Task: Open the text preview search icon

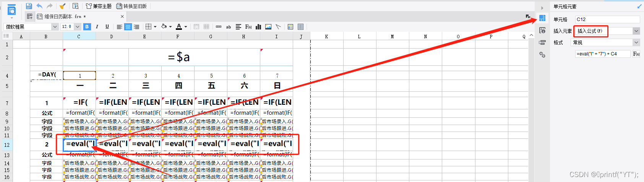Action: 75,6
